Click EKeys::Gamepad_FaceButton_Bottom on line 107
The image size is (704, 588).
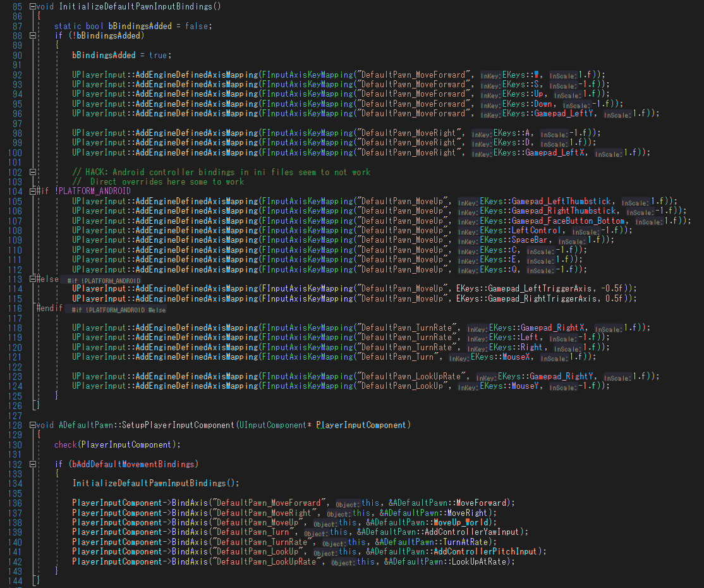[552, 221]
